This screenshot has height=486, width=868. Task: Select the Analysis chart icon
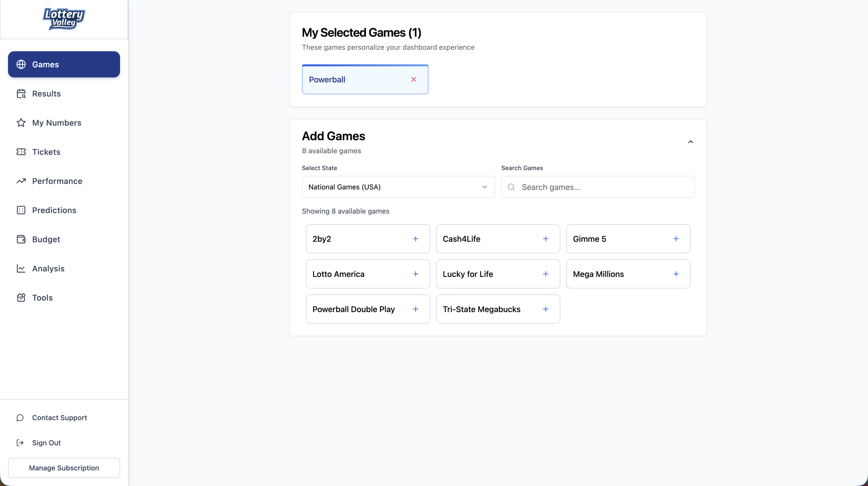tap(21, 268)
